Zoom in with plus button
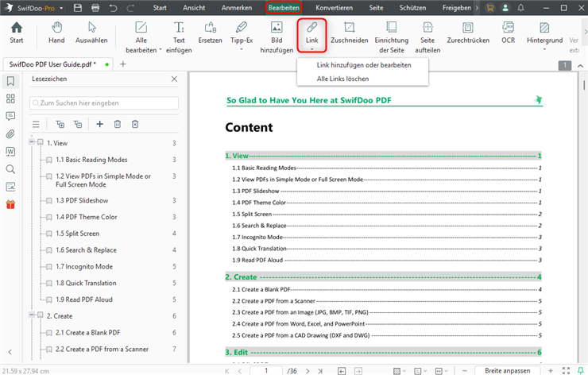This screenshot has width=588, height=375. click(551, 370)
